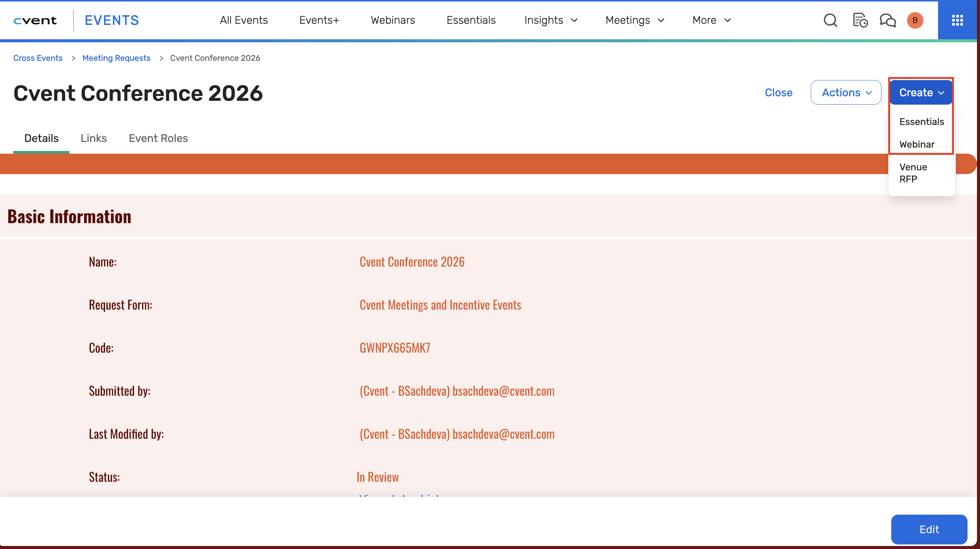
Task: Click the search magnifier icon
Action: pyautogui.click(x=830, y=20)
